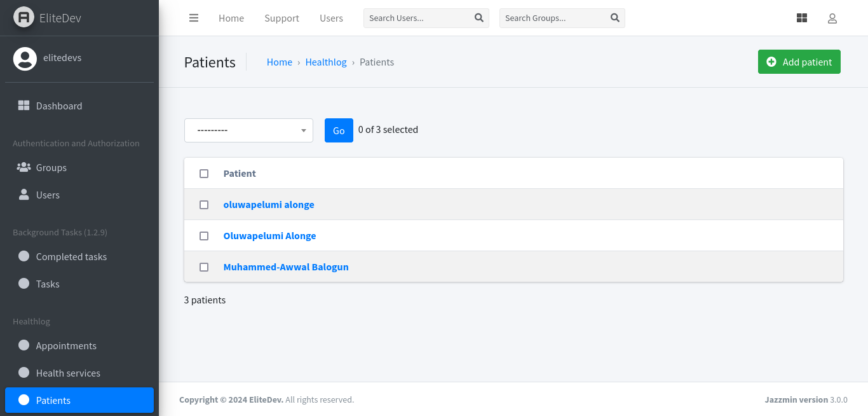Image resolution: width=868 pixels, height=416 pixels.
Task: Open the bulk action dropdown
Action: tap(248, 130)
